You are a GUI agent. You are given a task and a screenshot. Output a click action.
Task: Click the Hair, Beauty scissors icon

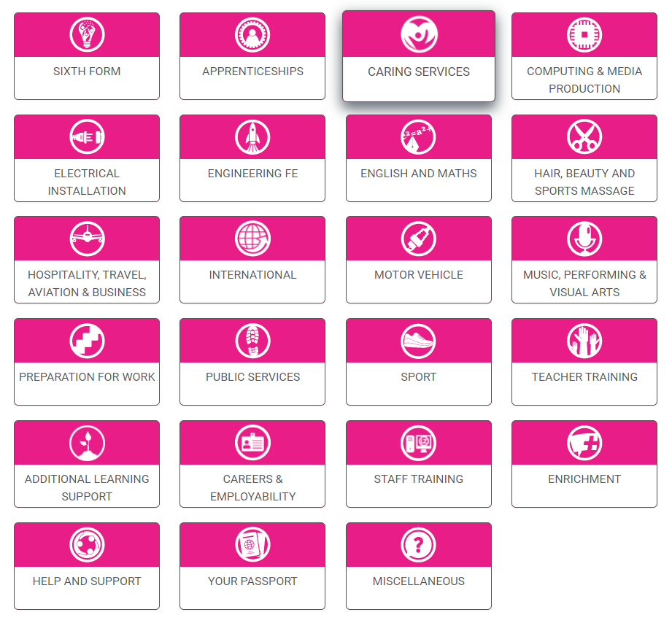[x=584, y=137]
